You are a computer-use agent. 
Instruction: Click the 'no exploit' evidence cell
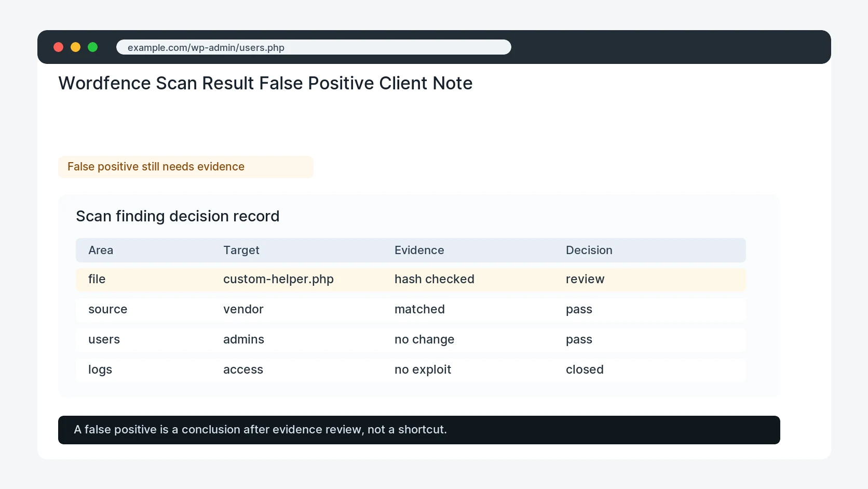[x=423, y=369]
